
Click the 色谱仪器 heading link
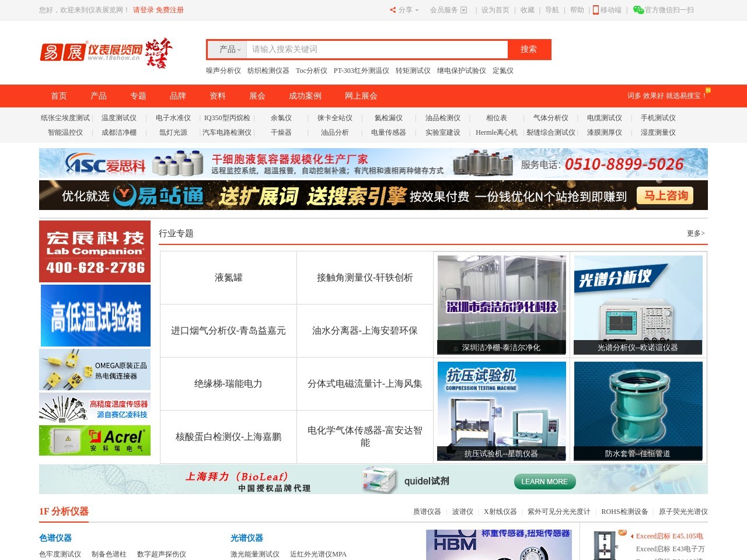[55, 538]
